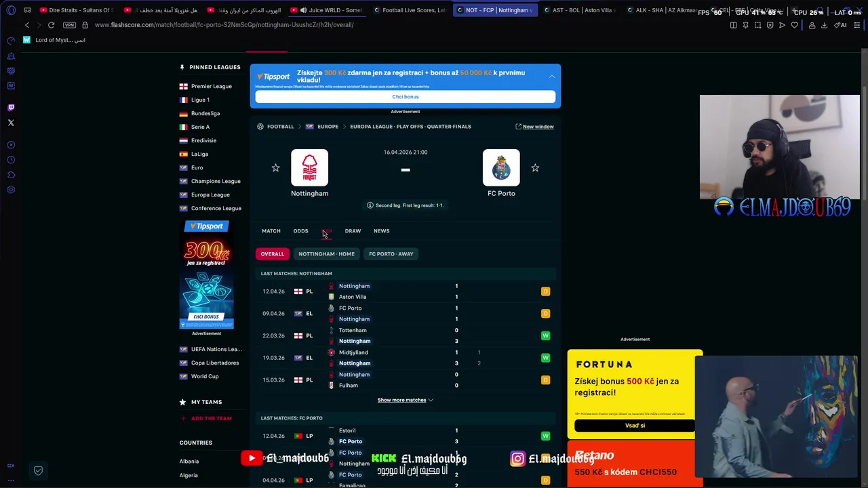The image size is (868, 488).
Task: Open the 12.04.26 Nottingham vs Aston Villa row
Action: click(406, 291)
